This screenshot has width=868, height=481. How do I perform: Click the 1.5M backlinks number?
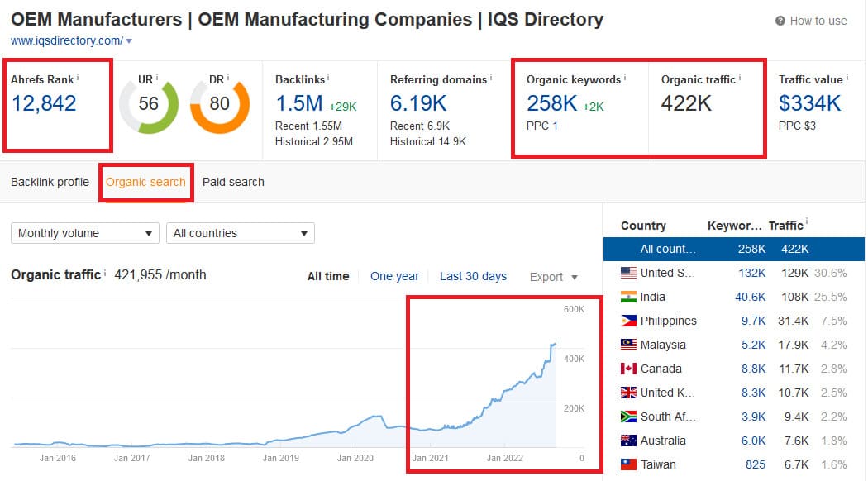pos(298,103)
